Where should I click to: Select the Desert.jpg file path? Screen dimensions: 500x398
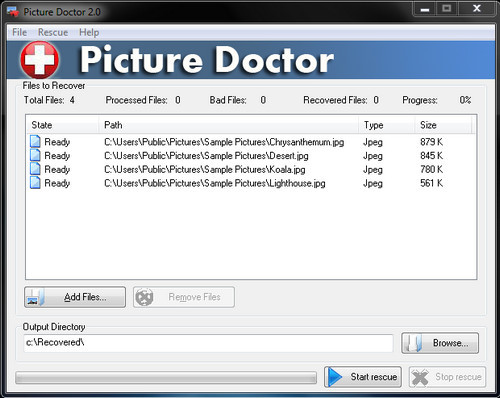pos(206,156)
